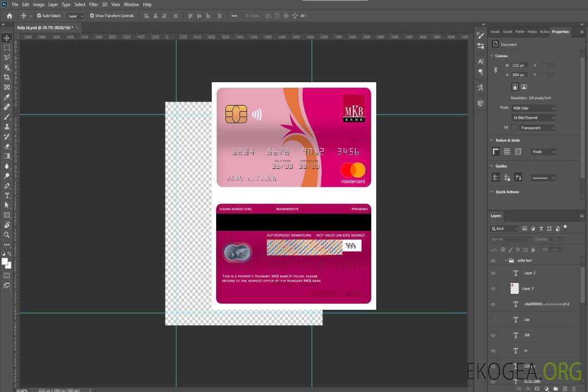Select the Frame tool

(7, 87)
